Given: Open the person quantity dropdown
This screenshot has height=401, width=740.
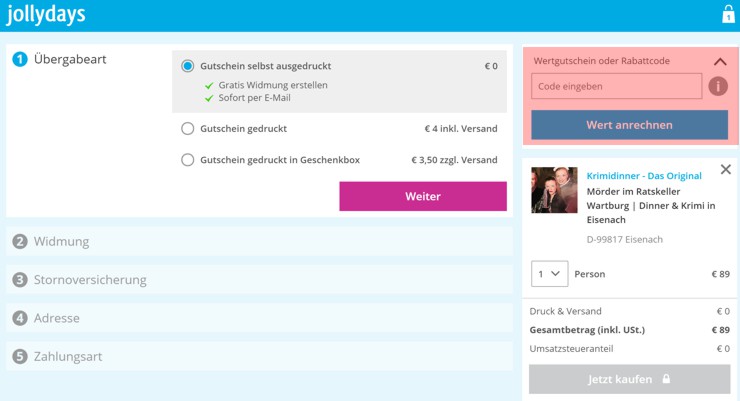Looking at the screenshot, I should pos(549,274).
